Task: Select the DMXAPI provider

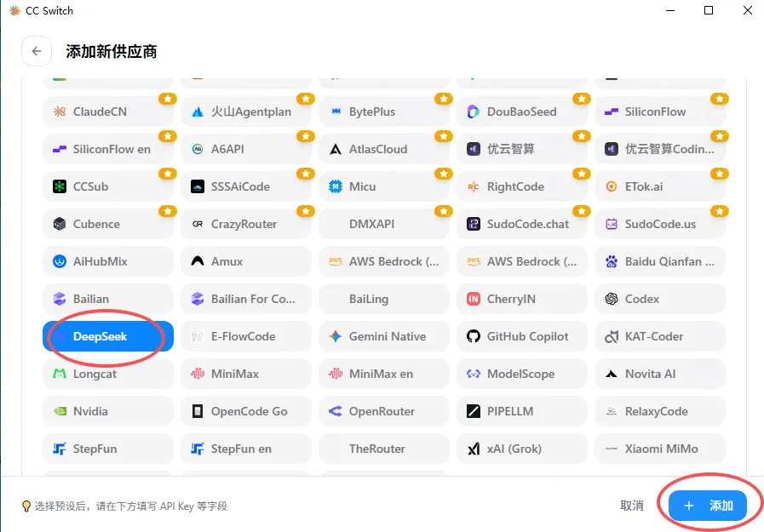Action: pos(384,224)
